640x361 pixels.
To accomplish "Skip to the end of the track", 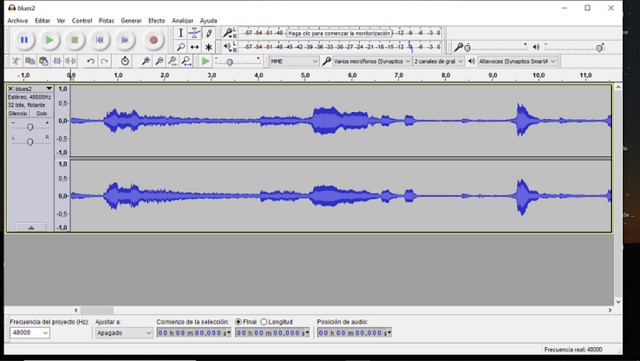I will (124, 40).
